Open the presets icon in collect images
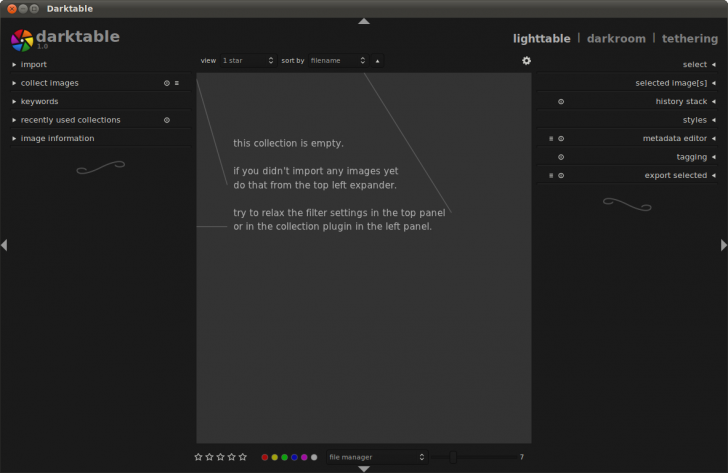Screen dimensions: 728x473 click(176, 83)
